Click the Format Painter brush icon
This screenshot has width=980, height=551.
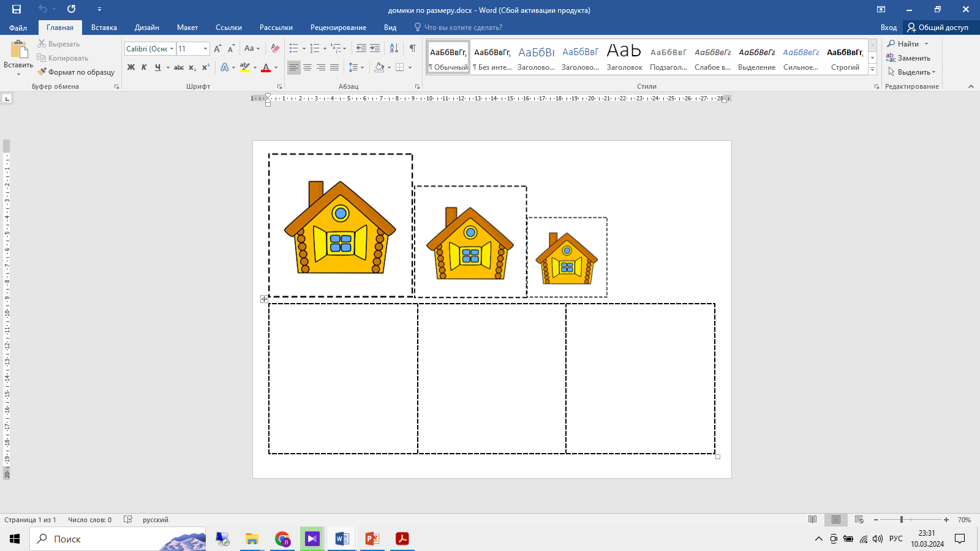42,72
